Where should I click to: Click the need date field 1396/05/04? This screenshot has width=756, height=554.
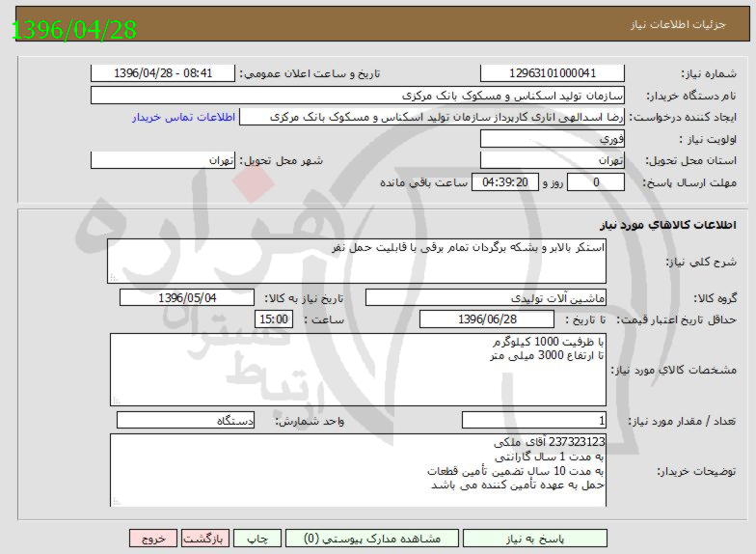coord(187,298)
